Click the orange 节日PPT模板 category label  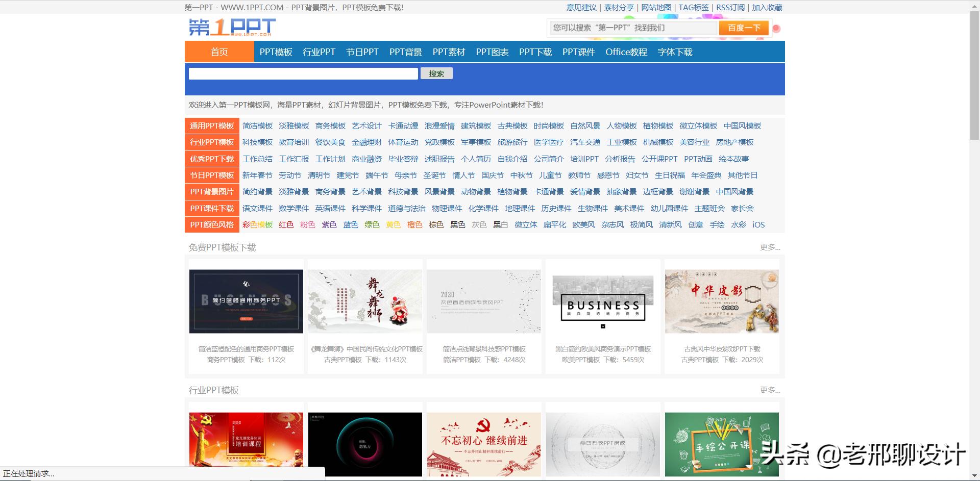pyautogui.click(x=212, y=175)
